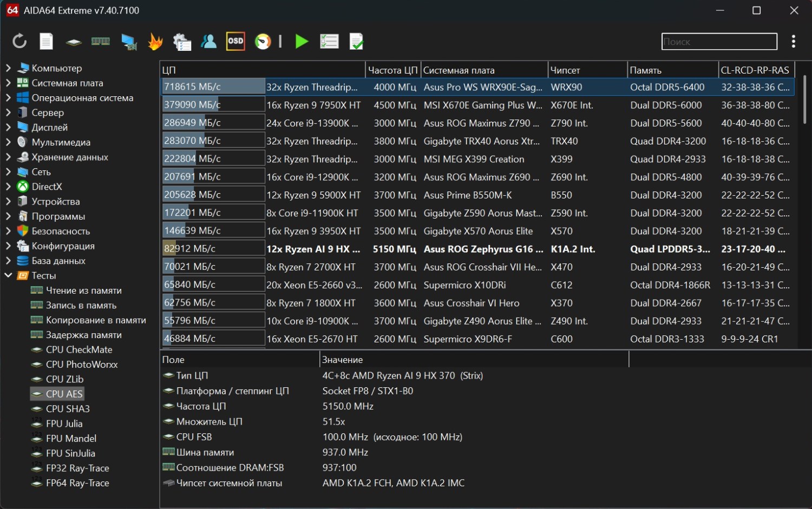Launch the flame system stability test

(155, 42)
